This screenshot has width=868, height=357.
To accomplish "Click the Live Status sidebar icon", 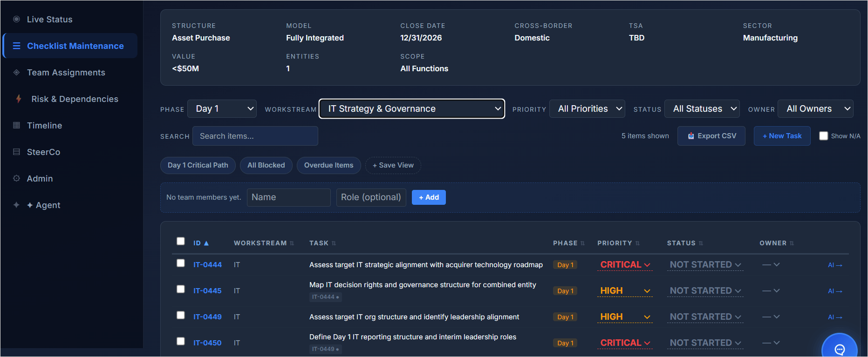I will (16, 19).
